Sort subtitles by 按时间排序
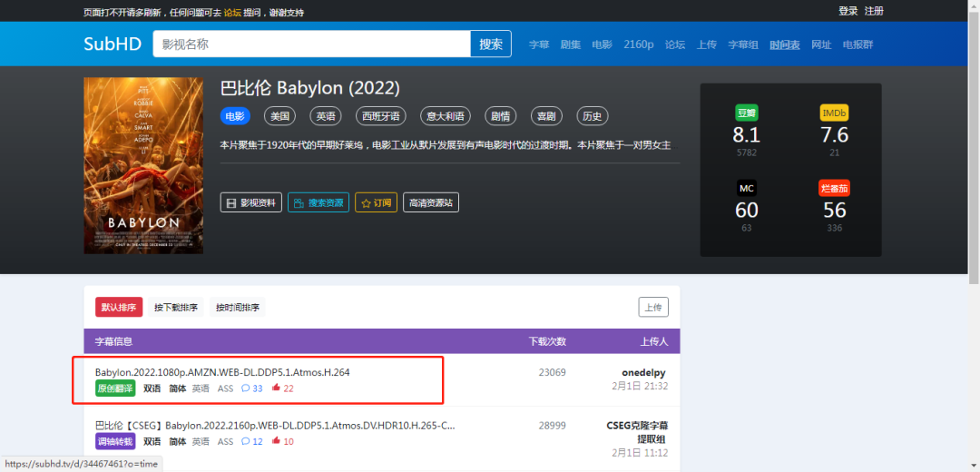The width and height of the screenshot is (980, 472). point(238,308)
